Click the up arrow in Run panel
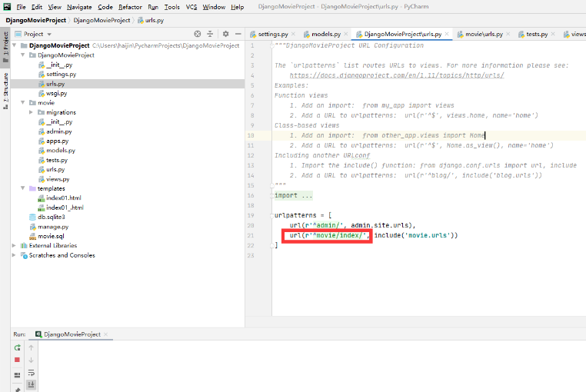This screenshot has width=586, height=392. pos(31,347)
